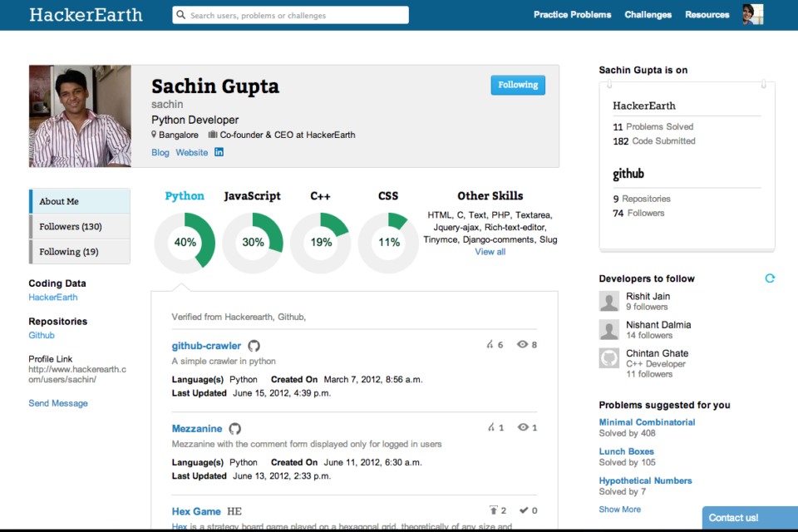Screen dimensions: 798x532
Task: Click the watchers eye icon for github-crawler
Action: (x=522, y=344)
